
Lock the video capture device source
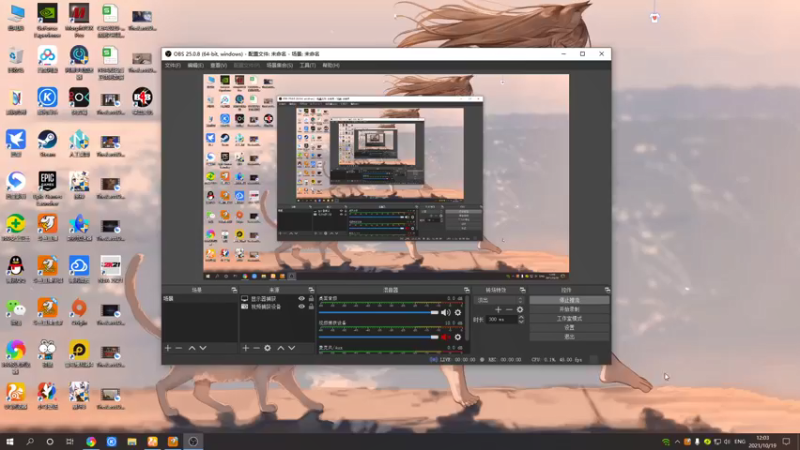click(311, 307)
